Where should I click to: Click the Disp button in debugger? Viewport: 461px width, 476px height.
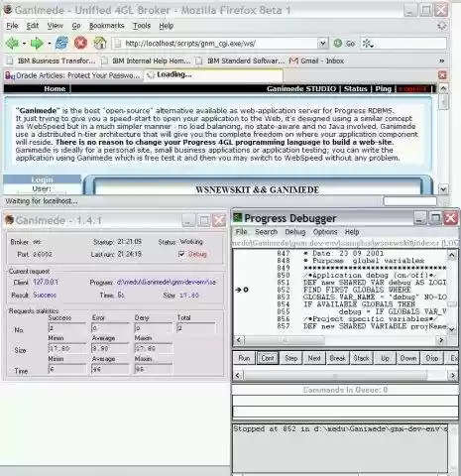pos(432,358)
